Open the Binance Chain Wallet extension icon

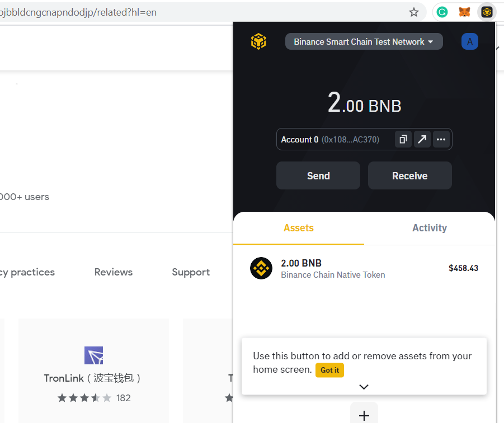pos(487,12)
